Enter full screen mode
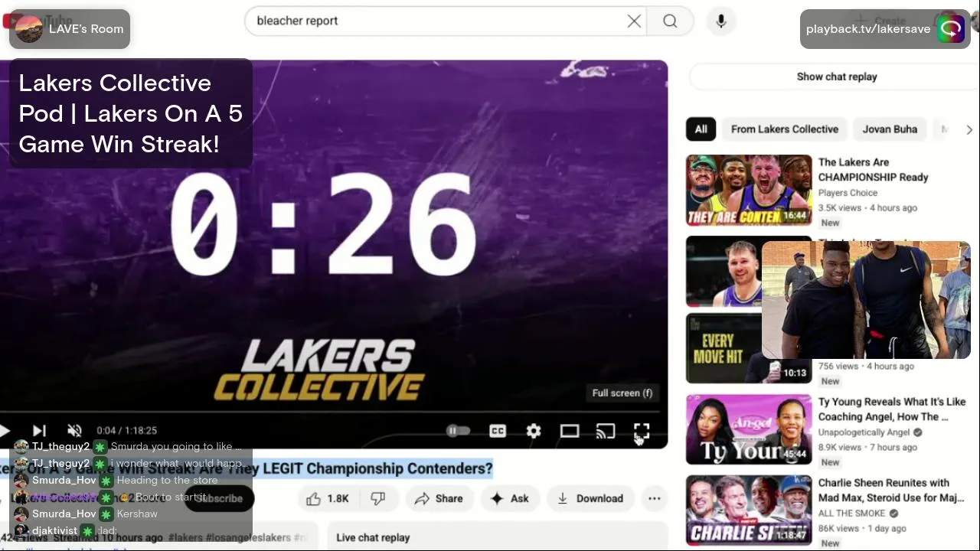 click(x=642, y=431)
